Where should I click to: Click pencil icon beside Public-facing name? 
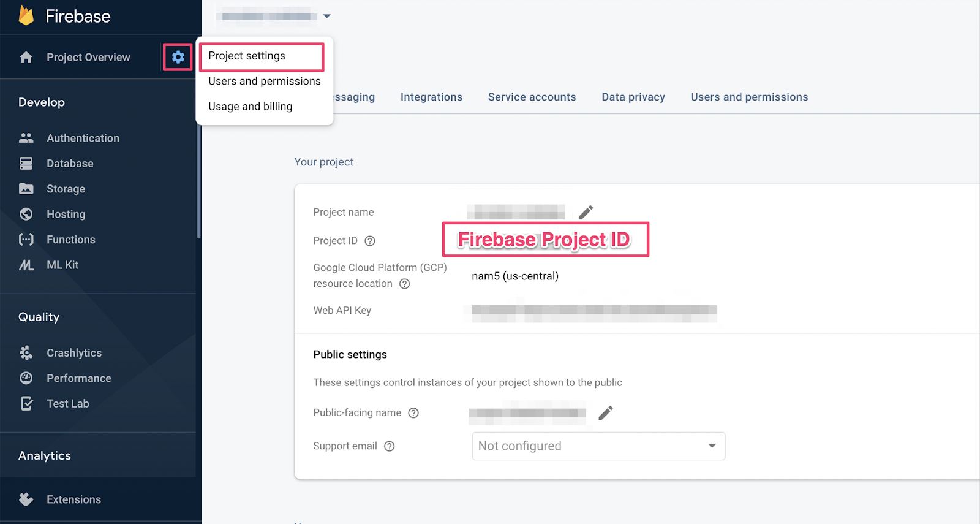click(x=605, y=413)
